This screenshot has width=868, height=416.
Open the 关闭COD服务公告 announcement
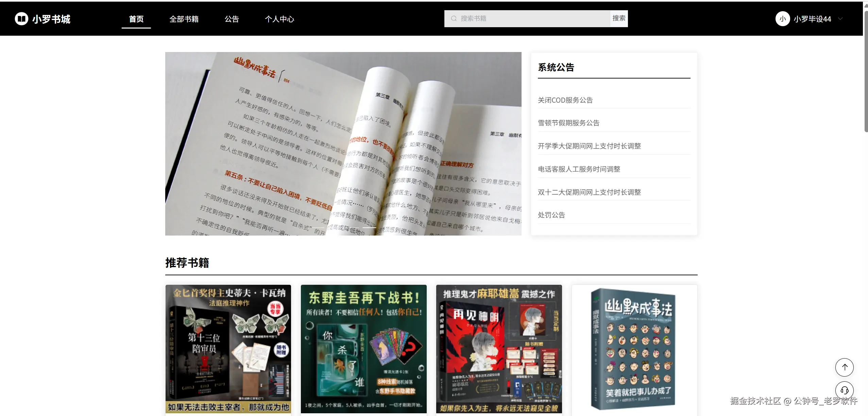(x=565, y=100)
